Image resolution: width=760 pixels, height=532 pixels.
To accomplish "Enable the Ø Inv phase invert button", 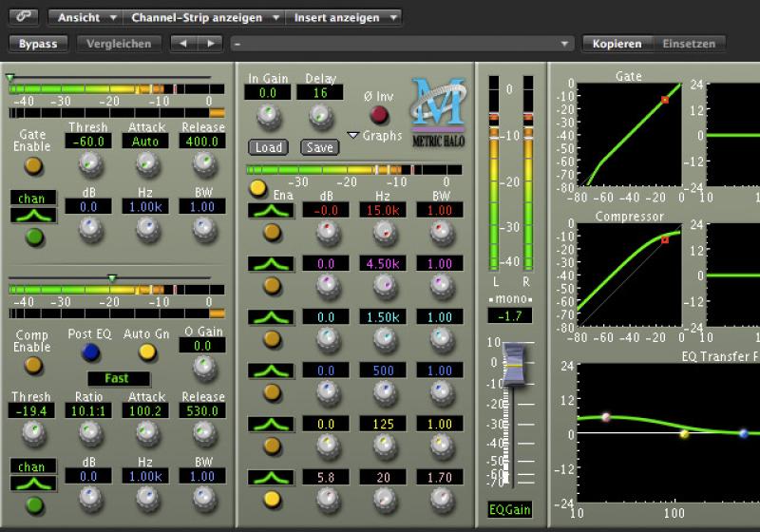I will tap(379, 115).
